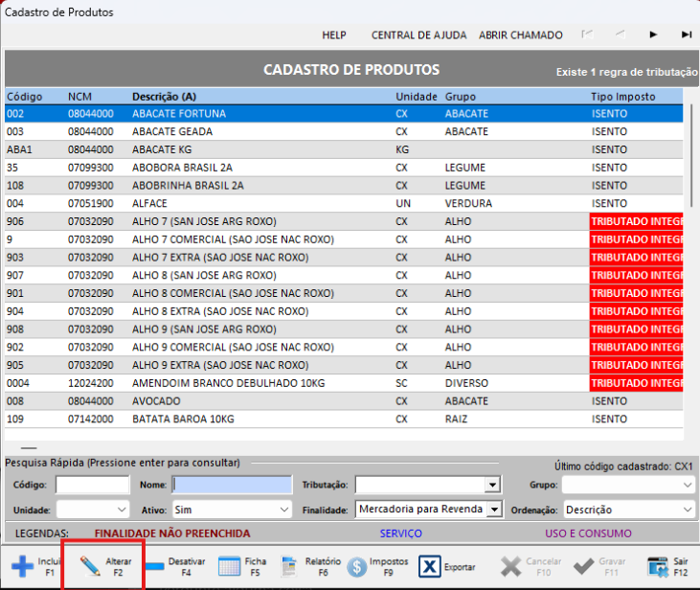Open the Ativo combo box

tap(283, 510)
